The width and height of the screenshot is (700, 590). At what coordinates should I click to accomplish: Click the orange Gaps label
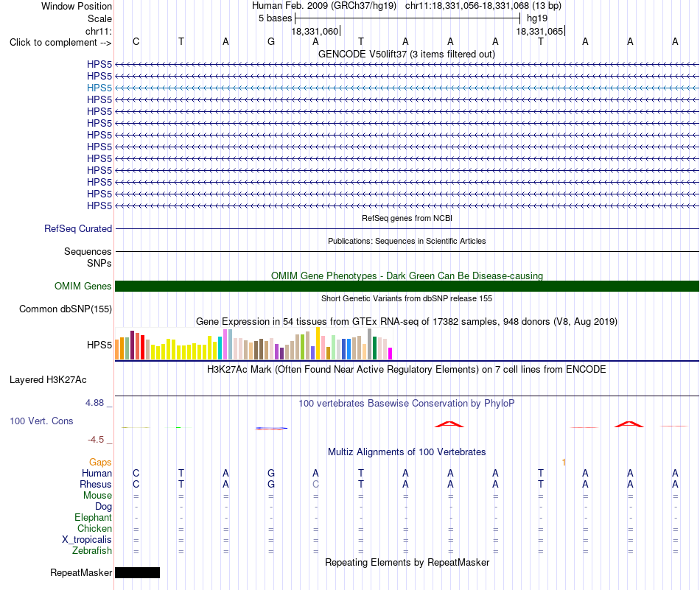tap(100, 463)
